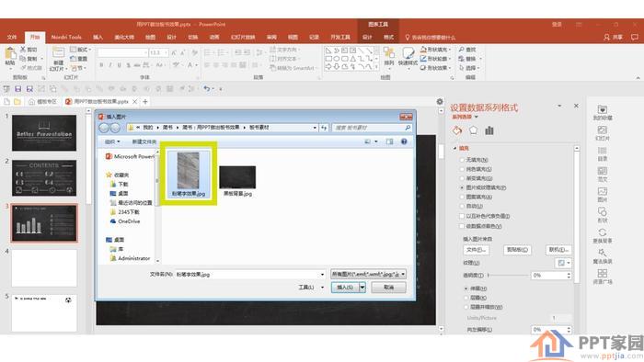The image size is (644, 362).
Task: Click the comments speech bubble icon
Action: pyautogui.click(x=635, y=37)
